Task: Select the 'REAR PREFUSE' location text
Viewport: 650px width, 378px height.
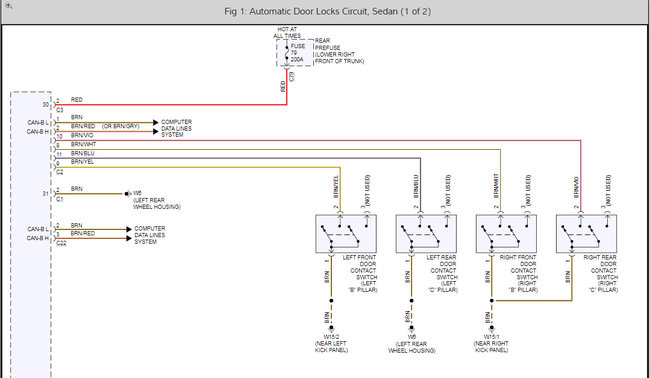Action: tap(340, 51)
